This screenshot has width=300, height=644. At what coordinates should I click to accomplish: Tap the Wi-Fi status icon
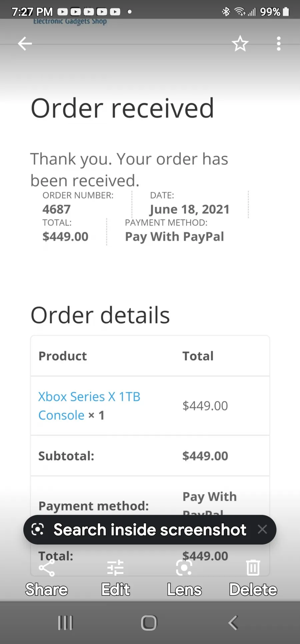point(240,12)
